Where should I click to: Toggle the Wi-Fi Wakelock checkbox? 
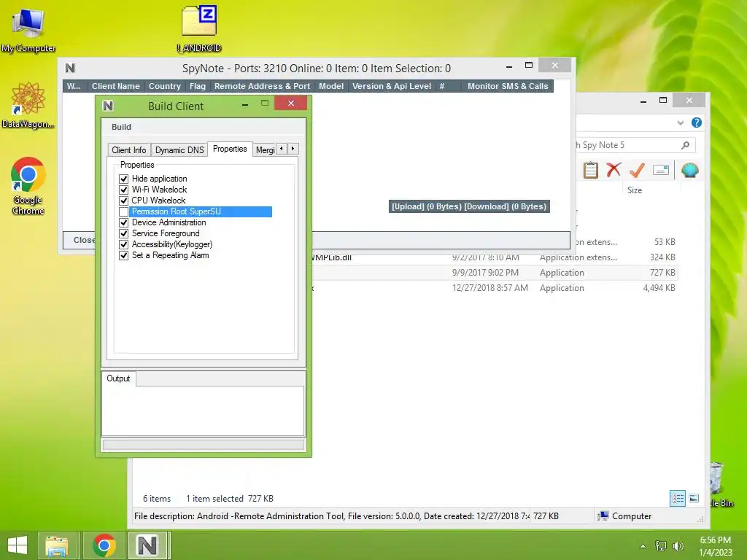[x=124, y=190]
